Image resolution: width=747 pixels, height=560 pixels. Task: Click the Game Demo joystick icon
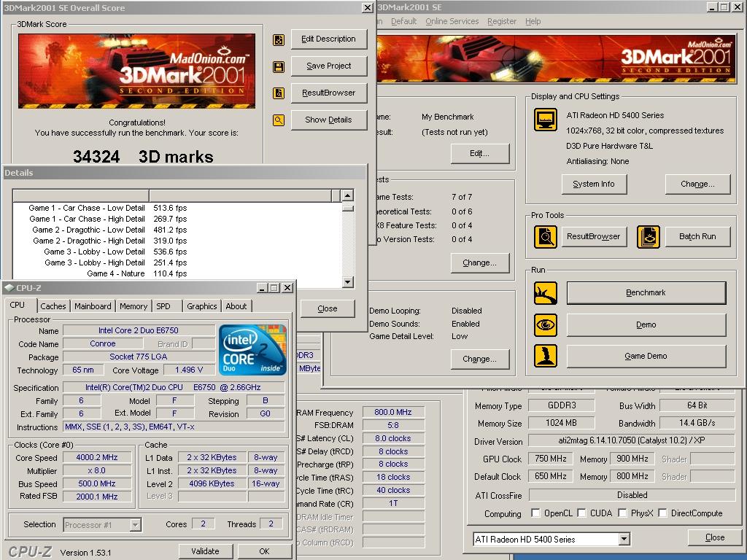[546, 356]
